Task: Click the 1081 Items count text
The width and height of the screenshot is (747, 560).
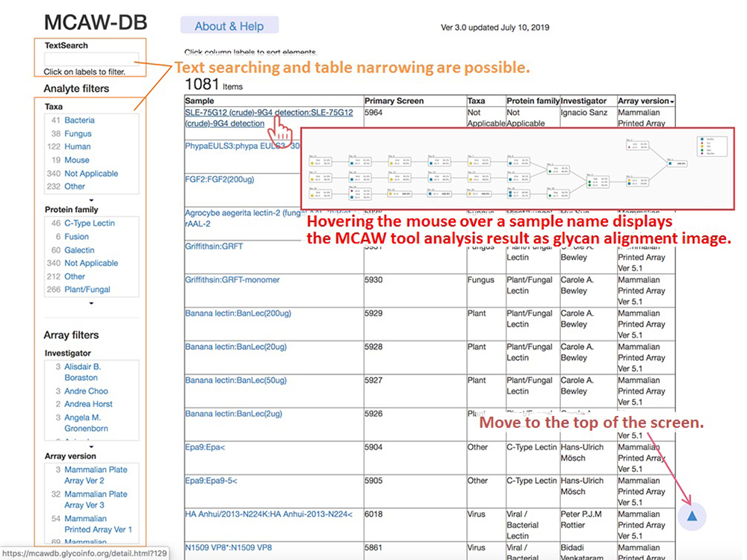Action: pos(214,85)
